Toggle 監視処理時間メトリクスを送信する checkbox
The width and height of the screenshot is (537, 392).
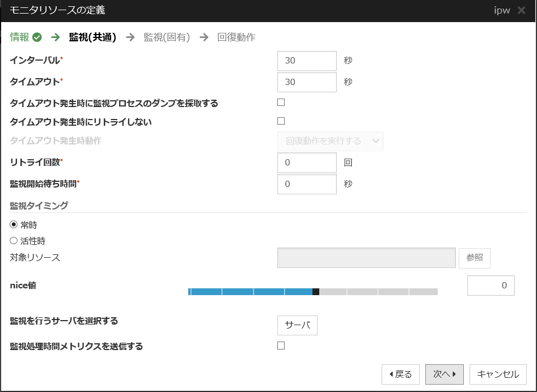point(281,346)
